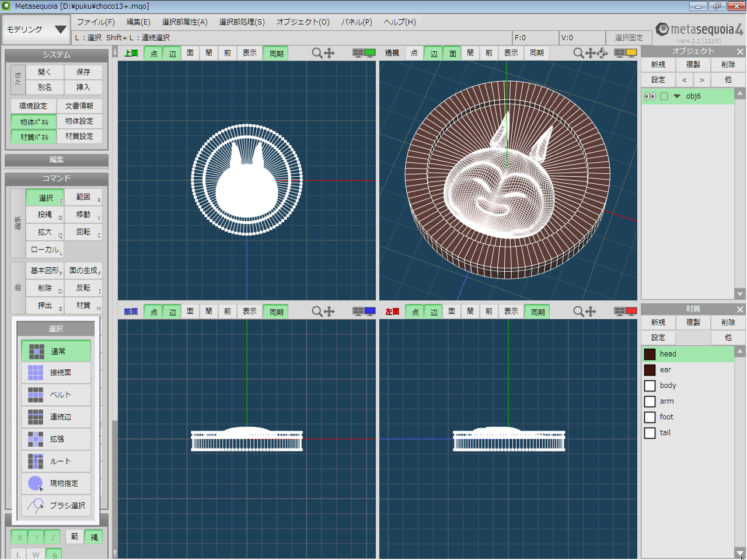Choose the ベルト belt selection mode
The image size is (747, 560).
pos(56,395)
